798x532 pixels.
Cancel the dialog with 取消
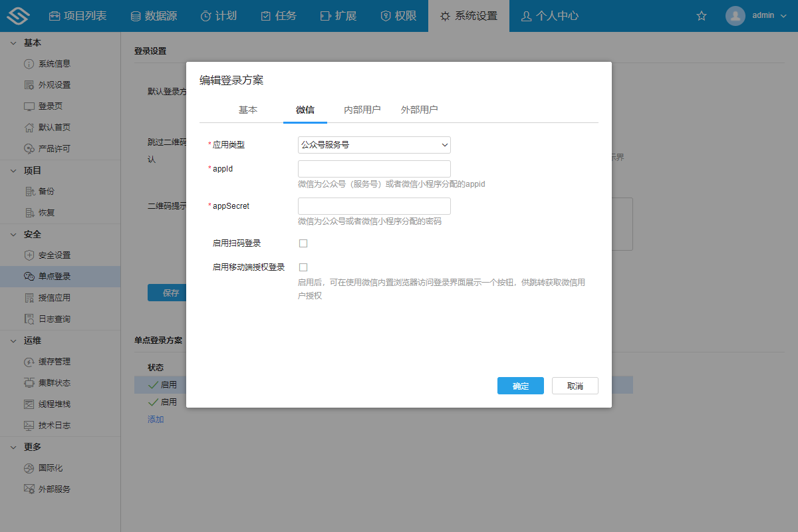click(575, 386)
